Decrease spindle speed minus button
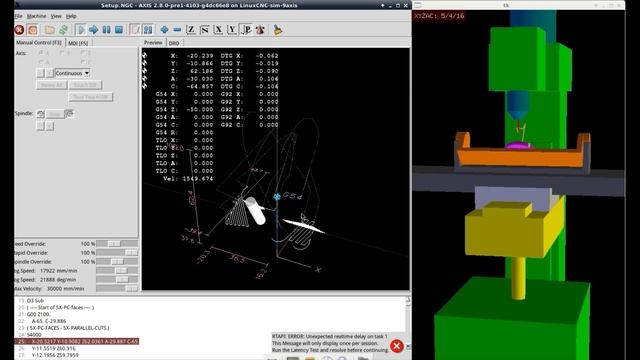Viewport: 640px width, 360px height. coord(40,126)
